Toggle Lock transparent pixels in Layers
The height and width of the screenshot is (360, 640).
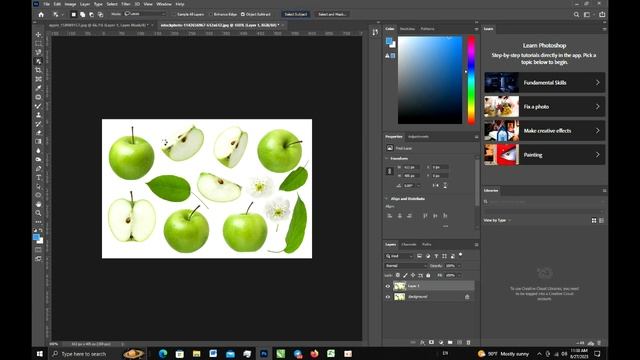pyautogui.click(x=398, y=276)
